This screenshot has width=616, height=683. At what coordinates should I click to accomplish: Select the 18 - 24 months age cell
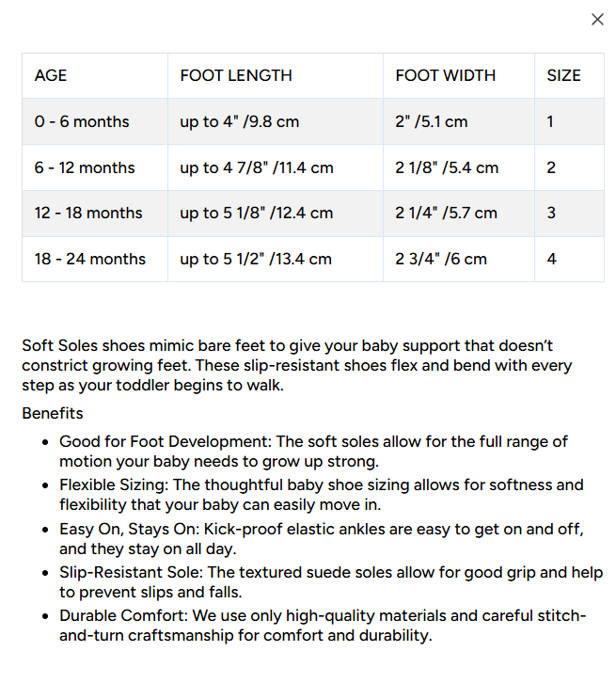coord(95,259)
